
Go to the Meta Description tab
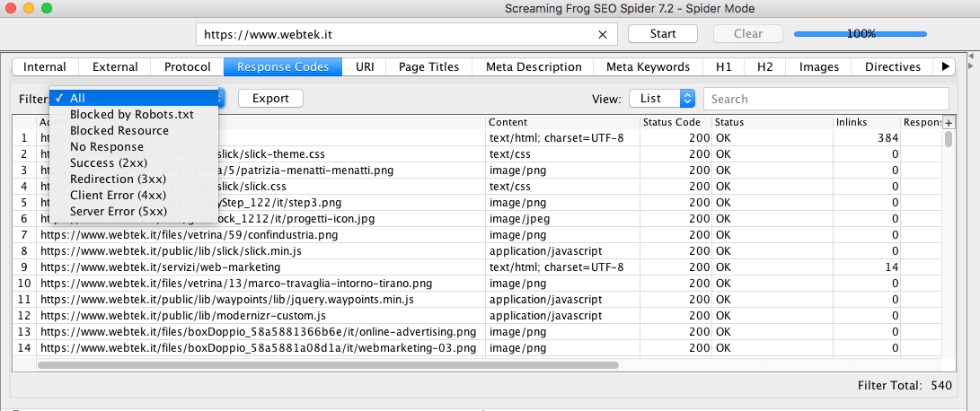tap(534, 66)
